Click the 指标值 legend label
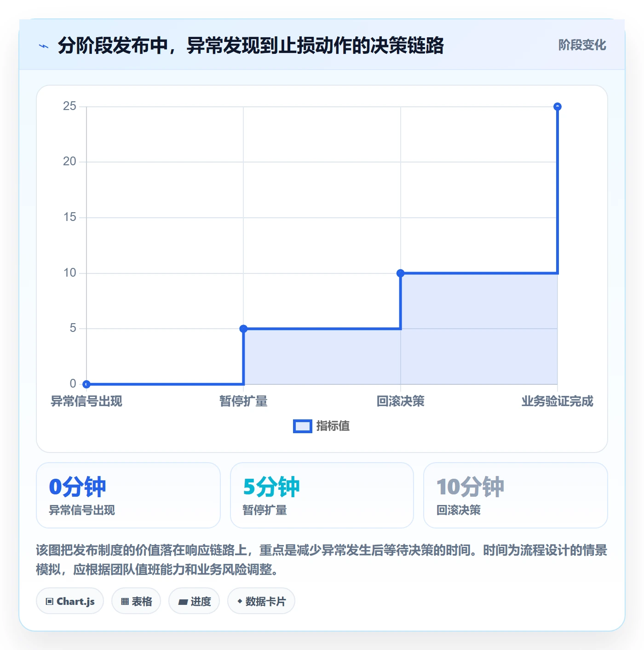Image resolution: width=644 pixels, height=650 pixels. tap(333, 426)
